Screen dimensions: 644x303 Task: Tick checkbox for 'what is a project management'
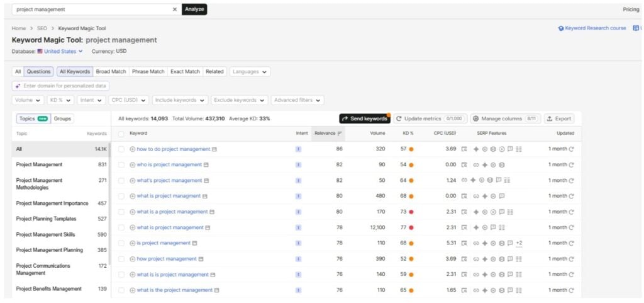pos(121,212)
